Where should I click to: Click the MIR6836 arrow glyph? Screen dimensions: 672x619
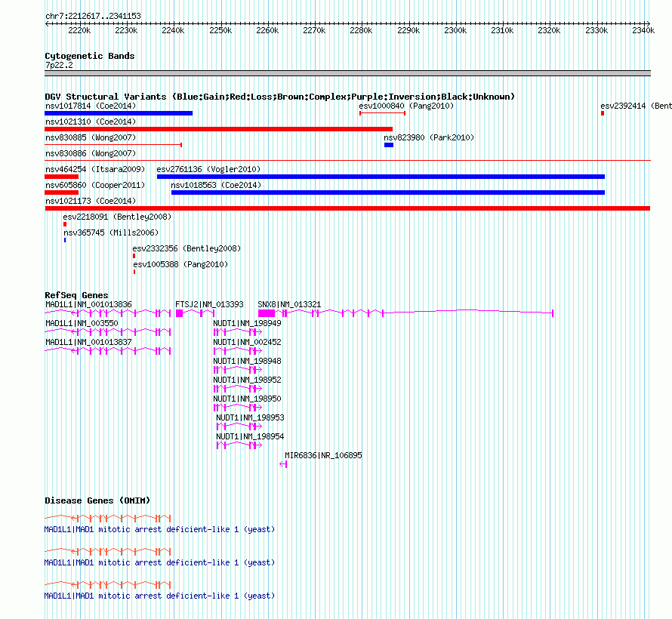pos(283,464)
